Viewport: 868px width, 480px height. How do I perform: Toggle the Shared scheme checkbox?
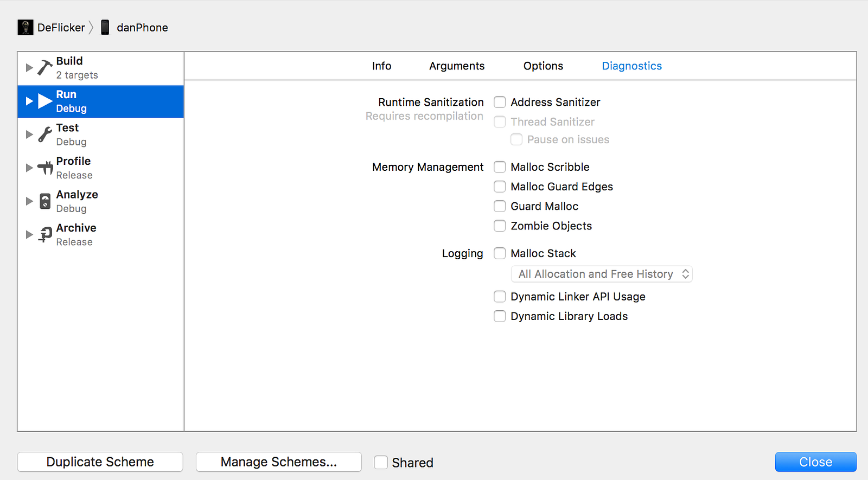point(381,462)
